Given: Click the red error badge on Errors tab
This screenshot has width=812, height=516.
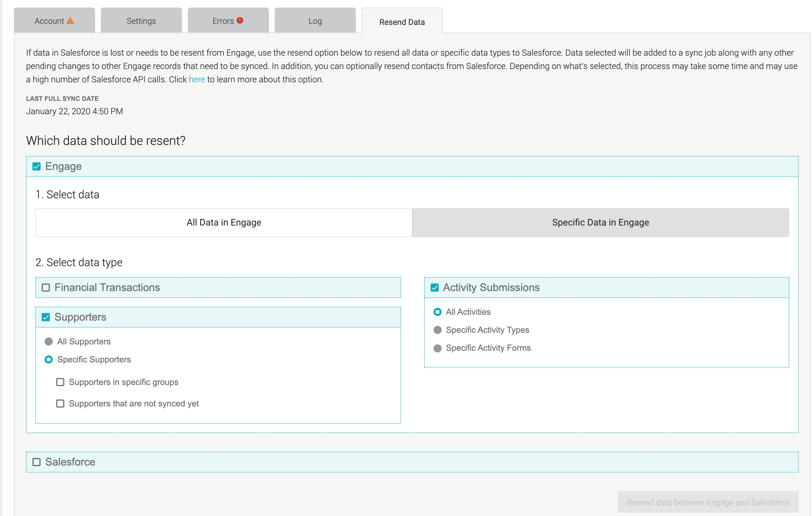Looking at the screenshot, I should pyautogui.click(x=240, y=20).
